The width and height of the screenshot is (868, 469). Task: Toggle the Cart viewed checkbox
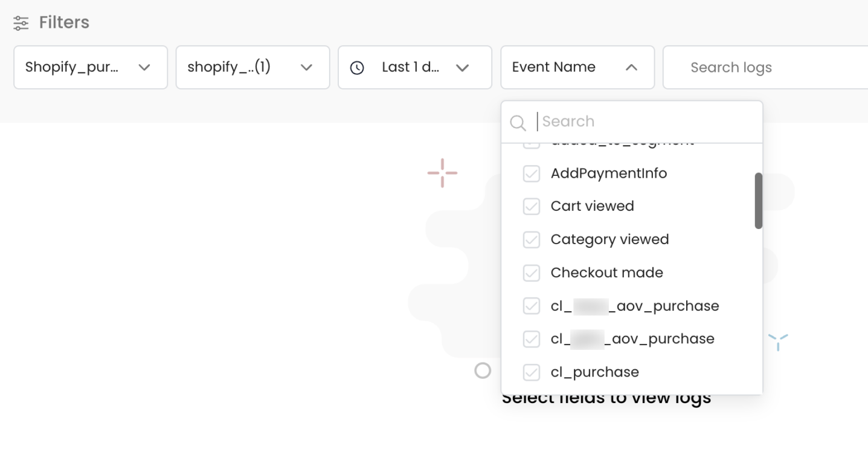[531, 207]
